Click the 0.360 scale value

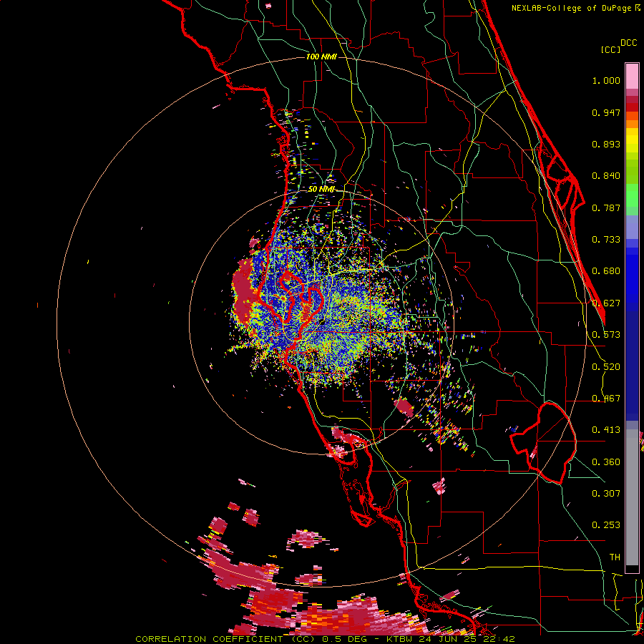pyautogui.click(x=606, y=462)
